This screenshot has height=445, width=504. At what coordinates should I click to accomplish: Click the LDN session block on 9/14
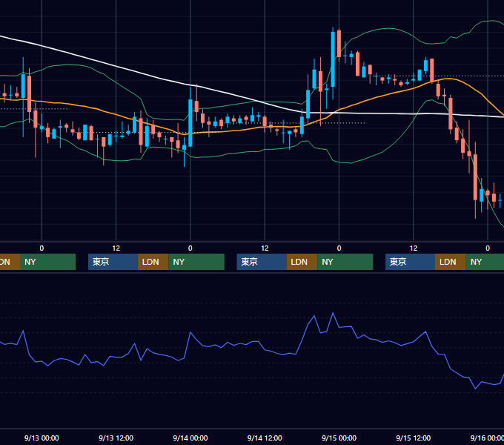[x=302, y=262]
